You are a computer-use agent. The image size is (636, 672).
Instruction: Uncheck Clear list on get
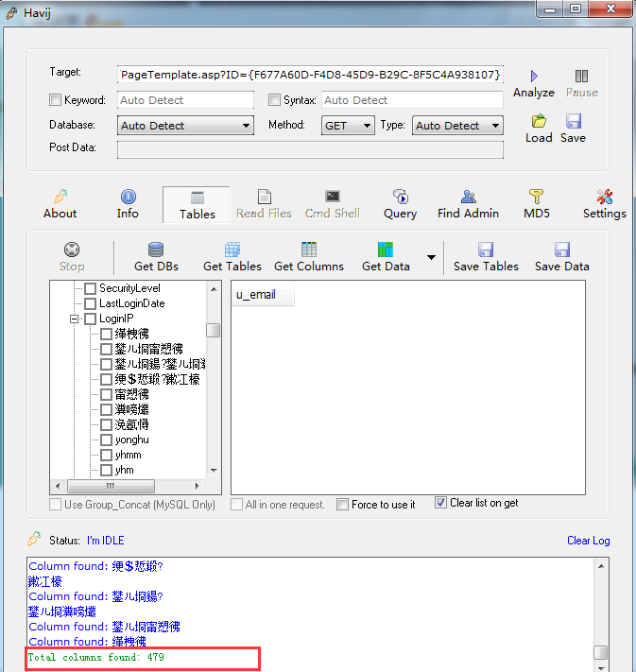(x=440, y=502)
